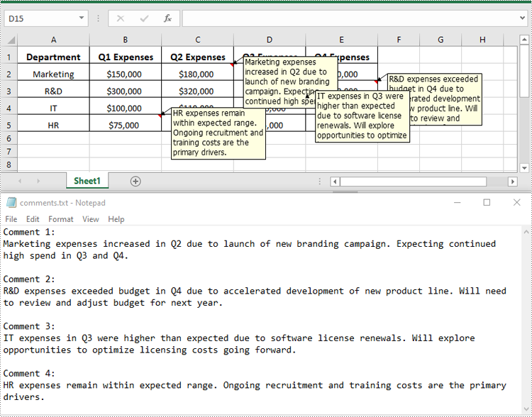Click Excel vertical scrollbar down arrow

pyautogui.click(x=525, y=168)
